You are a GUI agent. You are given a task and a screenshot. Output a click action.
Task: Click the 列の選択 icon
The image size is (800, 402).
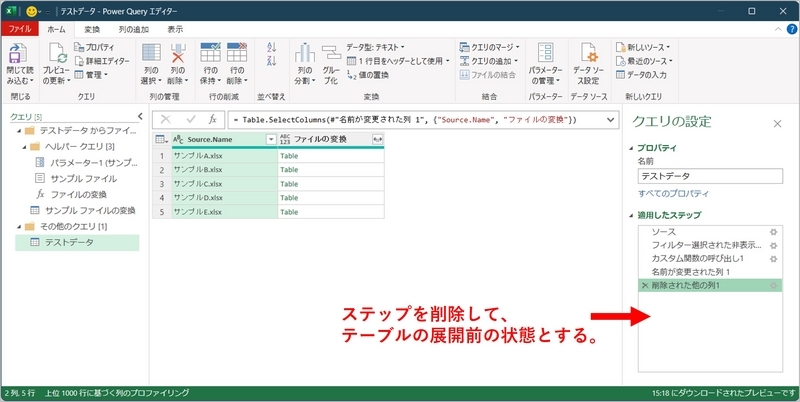(x=152, y=53)
